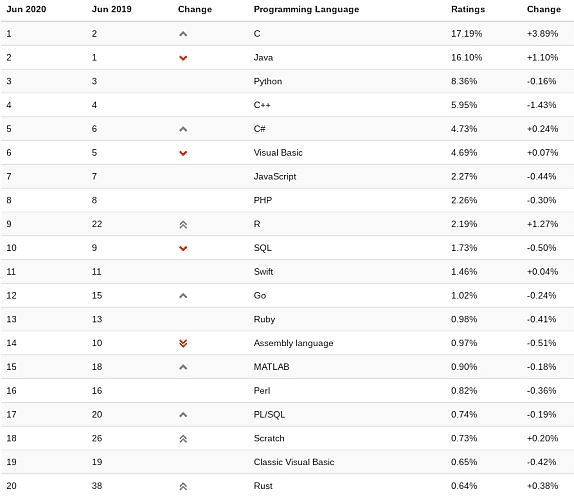Screen dimensions: 574x496
Task: Click the Classic Visual Basic entry
Action: pyautogui.click(x=294, y=462)
